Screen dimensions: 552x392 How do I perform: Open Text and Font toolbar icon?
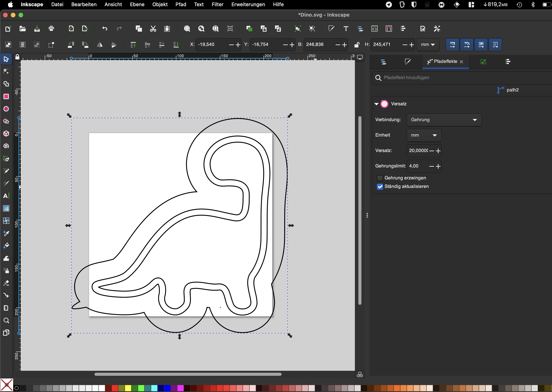(346, 29)
